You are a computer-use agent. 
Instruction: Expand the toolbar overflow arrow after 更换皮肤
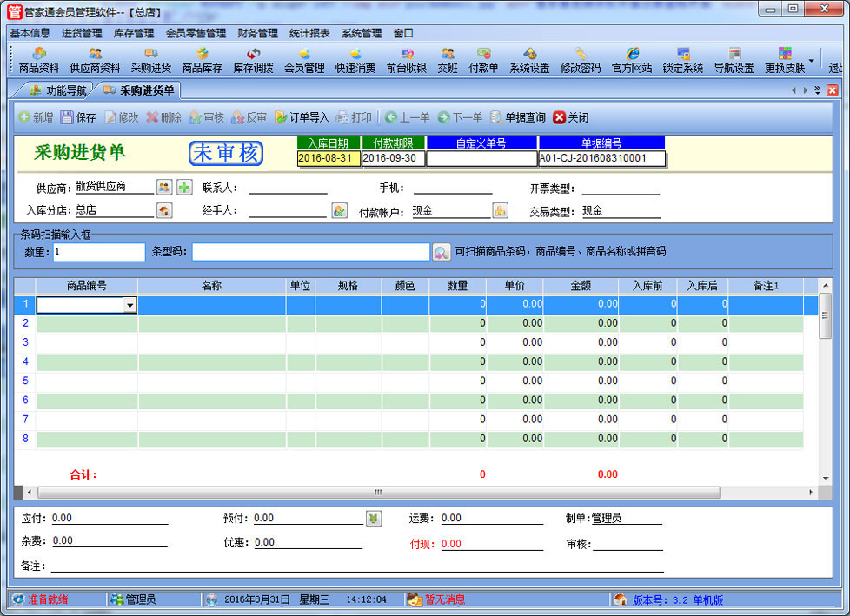[x=812, y=61]
